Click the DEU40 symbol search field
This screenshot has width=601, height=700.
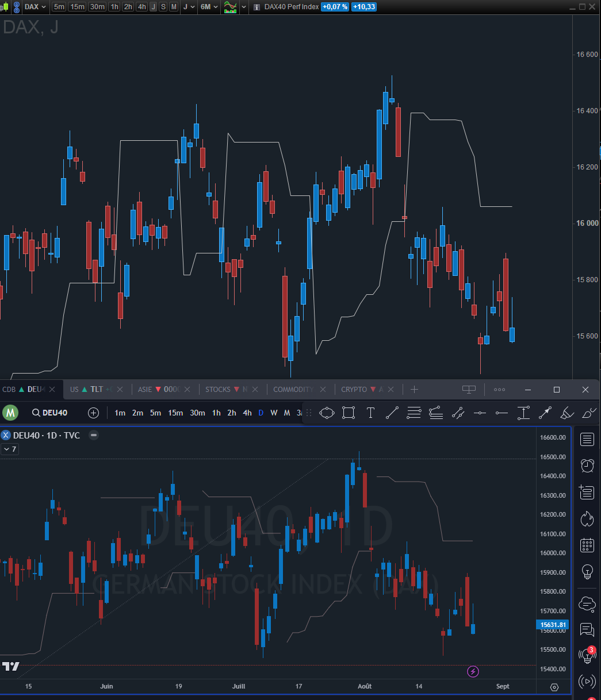50,413
